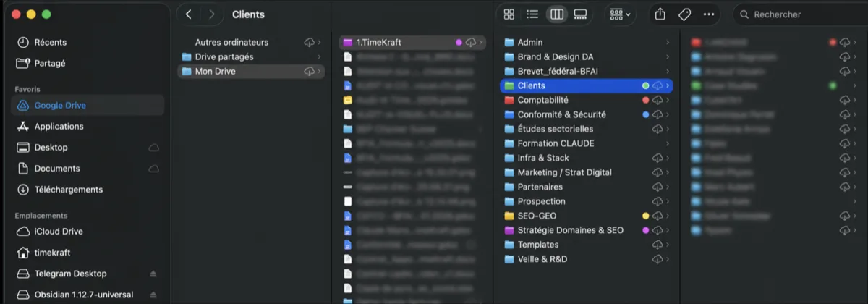Open the Comptabilité folder
Image resolution: width=868 pixels, height=304 pixels.
(x=587, y=100)
